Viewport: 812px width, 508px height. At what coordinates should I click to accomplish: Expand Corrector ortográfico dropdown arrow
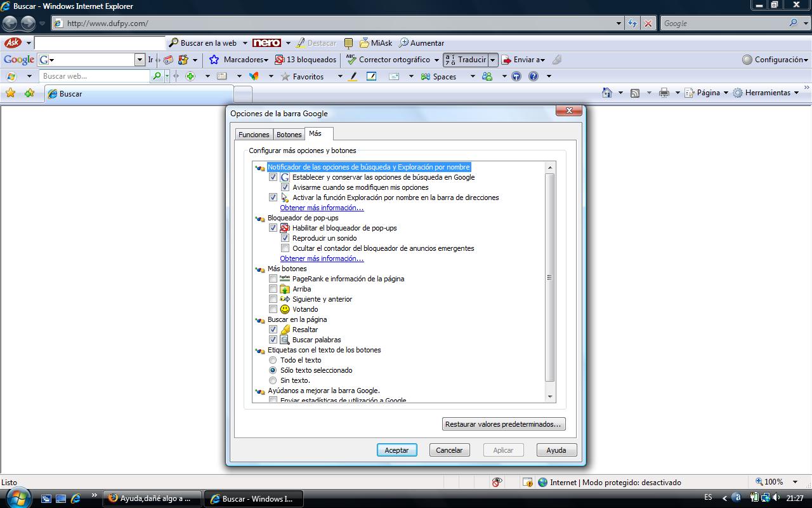(x=436, y=60)
